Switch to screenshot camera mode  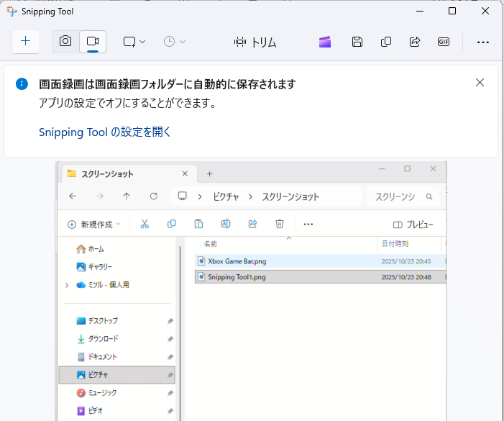(x=65, y=41)
